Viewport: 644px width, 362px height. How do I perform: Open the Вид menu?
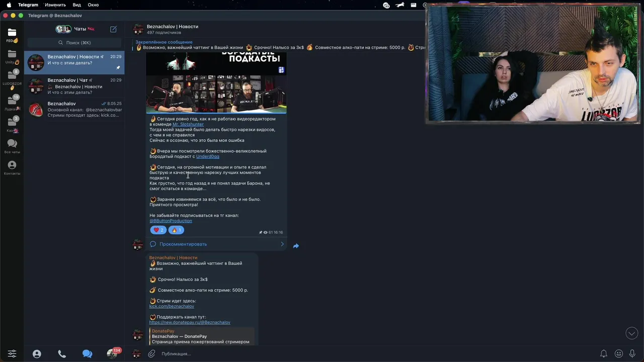76,5
